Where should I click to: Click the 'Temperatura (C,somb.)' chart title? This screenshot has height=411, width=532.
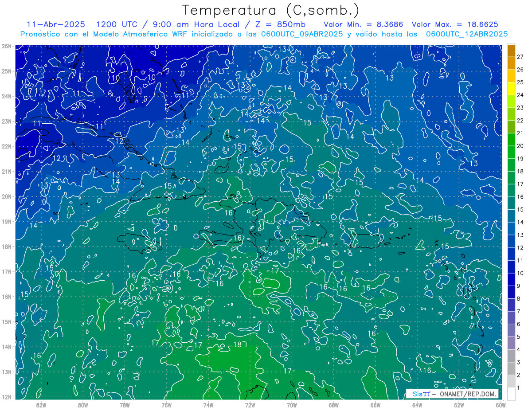click(271, 10)
